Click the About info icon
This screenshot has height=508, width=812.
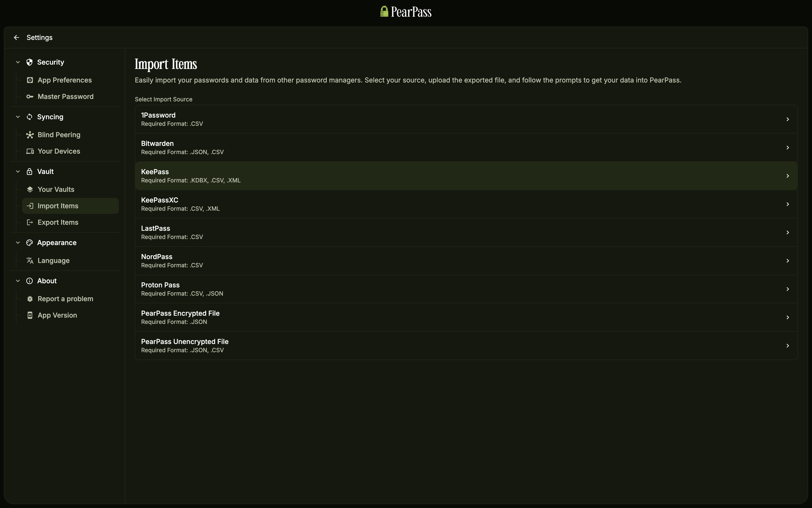(x=29, y=281)
